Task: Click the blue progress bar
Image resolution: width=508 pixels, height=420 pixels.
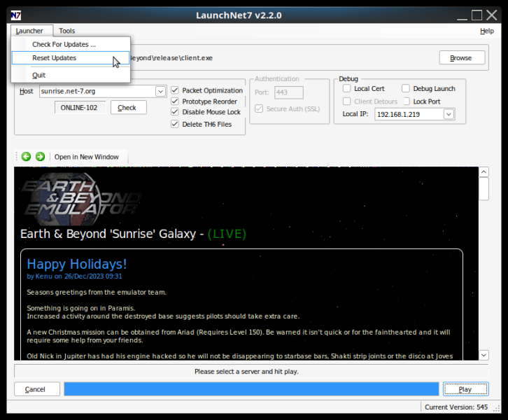Action: pos(251,389)
